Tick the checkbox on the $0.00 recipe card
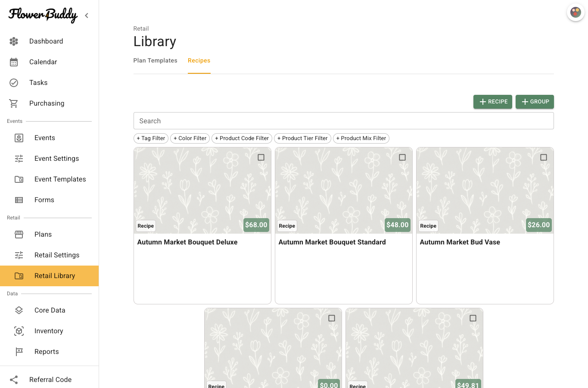 coord(332,318)
